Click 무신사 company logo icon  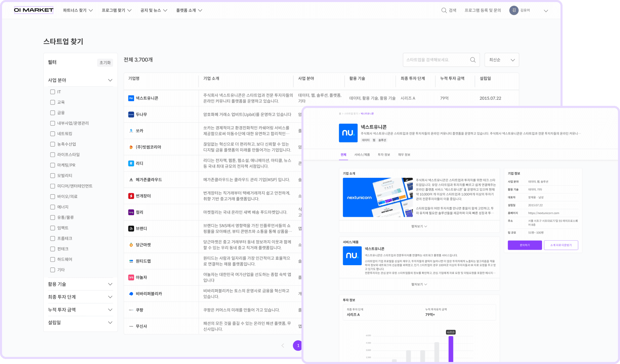[131, 326]
